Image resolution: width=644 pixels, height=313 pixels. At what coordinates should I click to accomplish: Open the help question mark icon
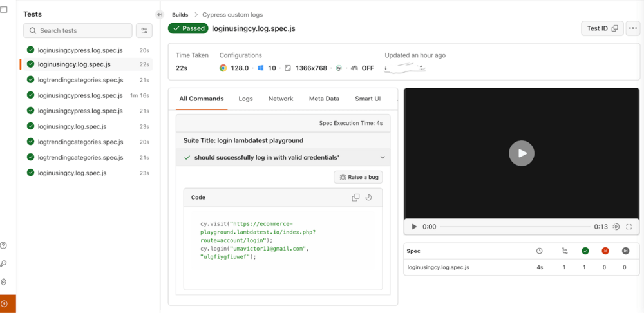(x=4, y=245)
